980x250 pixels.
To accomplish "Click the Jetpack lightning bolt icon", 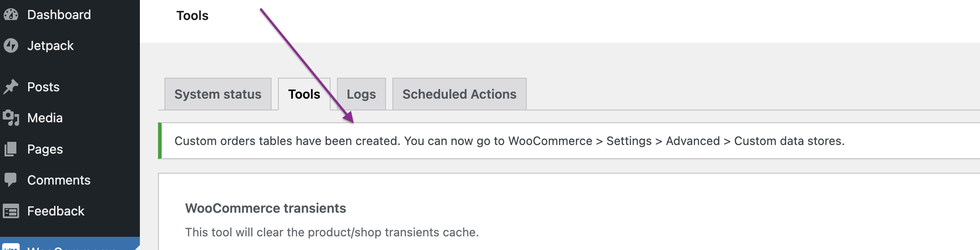I will (x=11, y=45).
